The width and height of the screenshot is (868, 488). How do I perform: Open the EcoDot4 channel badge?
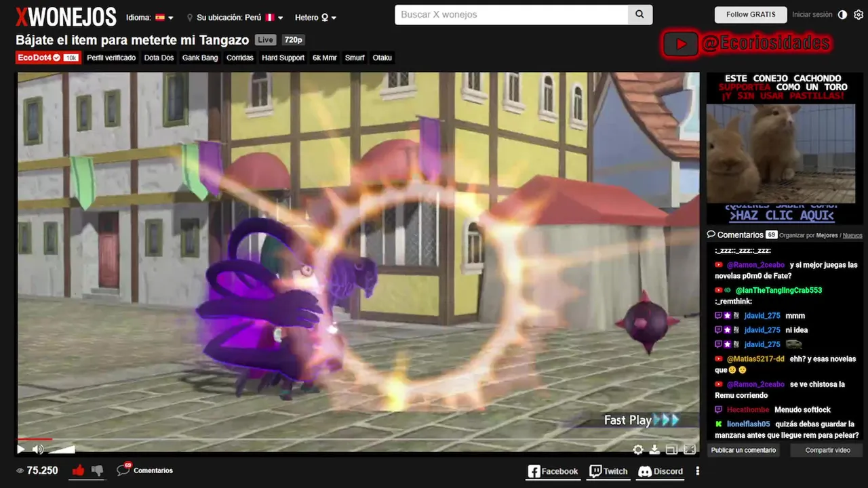pos(47,58)
